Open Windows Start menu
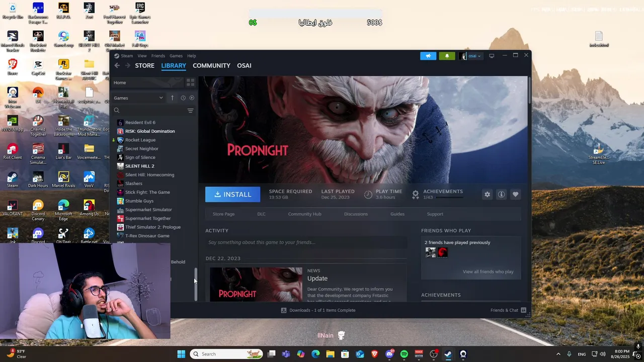 [181, 354]
